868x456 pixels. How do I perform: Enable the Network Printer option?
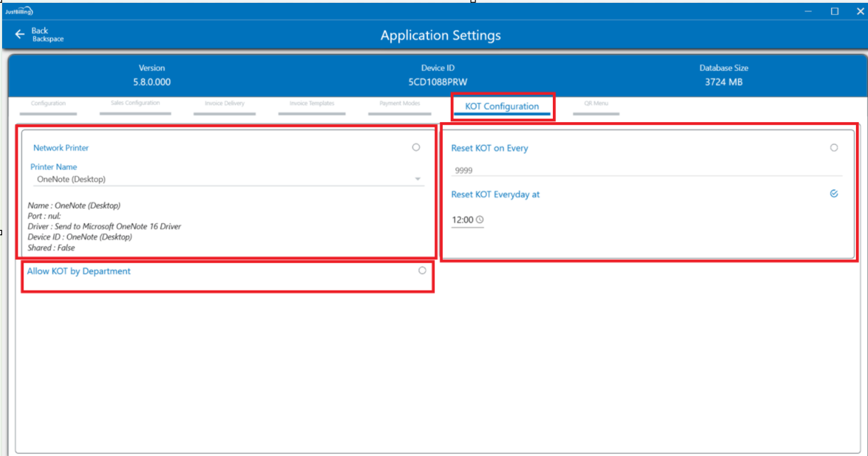click(x=416, y=148)
